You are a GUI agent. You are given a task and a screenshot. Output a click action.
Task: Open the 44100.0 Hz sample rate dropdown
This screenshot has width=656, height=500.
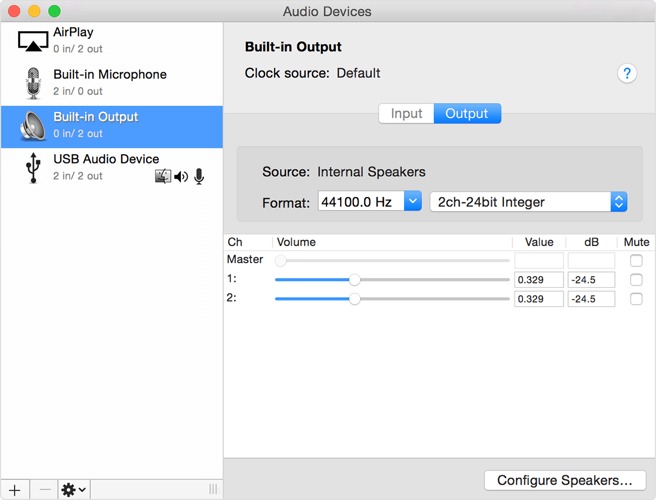click(x=370, y=202)
